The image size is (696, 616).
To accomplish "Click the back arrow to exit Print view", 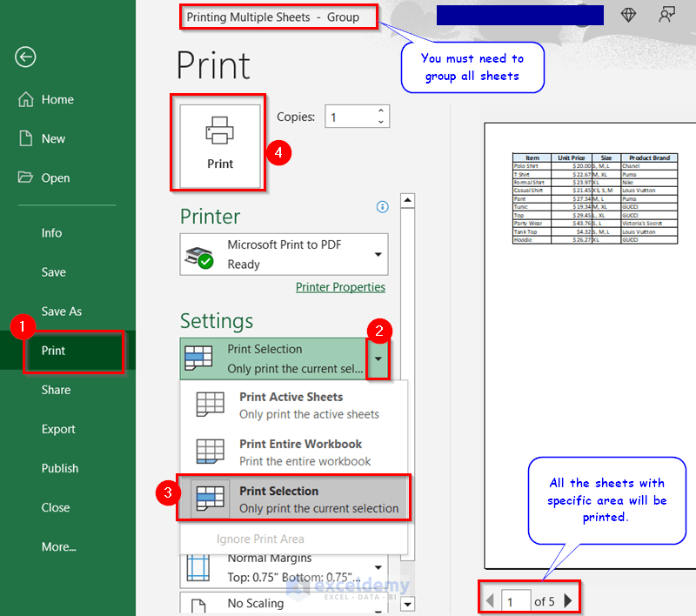I will click(x=25, y=57).
